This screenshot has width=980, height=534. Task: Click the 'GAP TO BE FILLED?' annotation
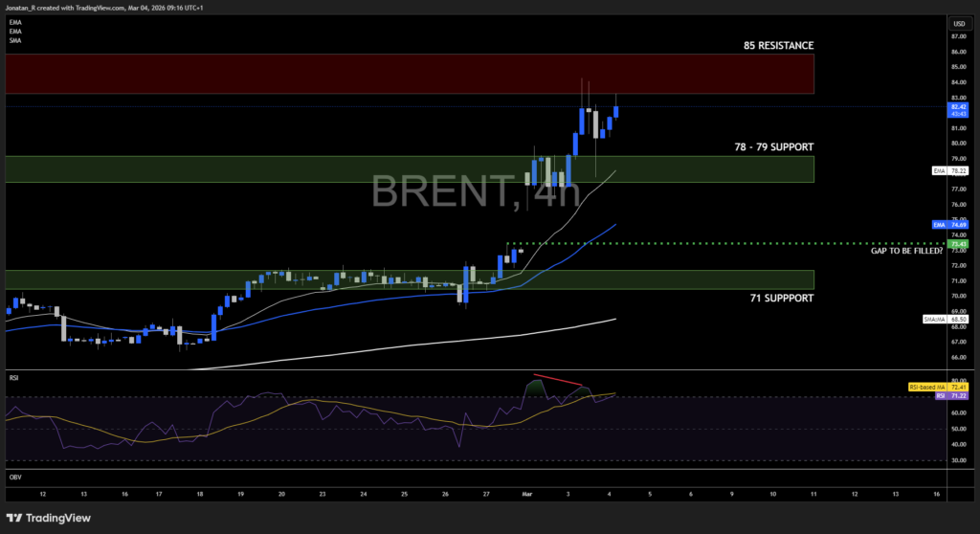click(906, 251)
